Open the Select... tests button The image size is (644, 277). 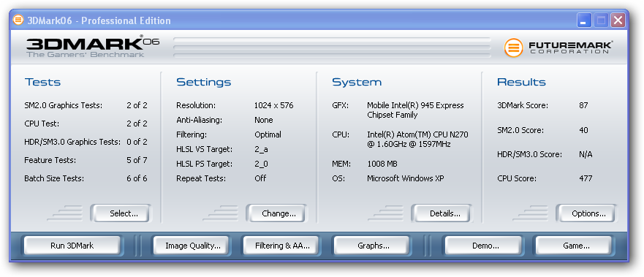(121, 213)
